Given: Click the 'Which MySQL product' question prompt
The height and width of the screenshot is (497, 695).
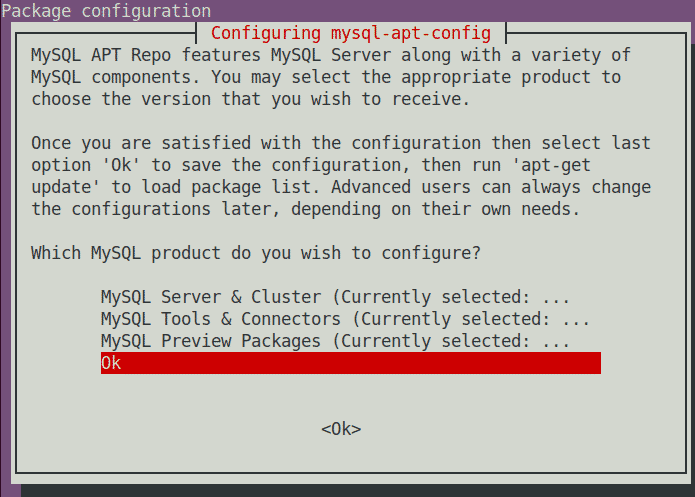Looking at the screenshot, I should pyautogui.click(x=255, y=253).
